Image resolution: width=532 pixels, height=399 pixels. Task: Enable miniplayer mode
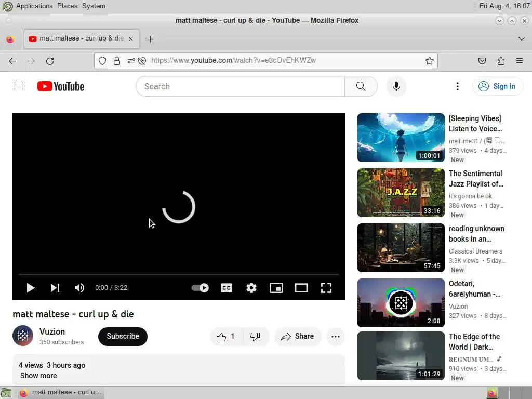coord(276,288)
